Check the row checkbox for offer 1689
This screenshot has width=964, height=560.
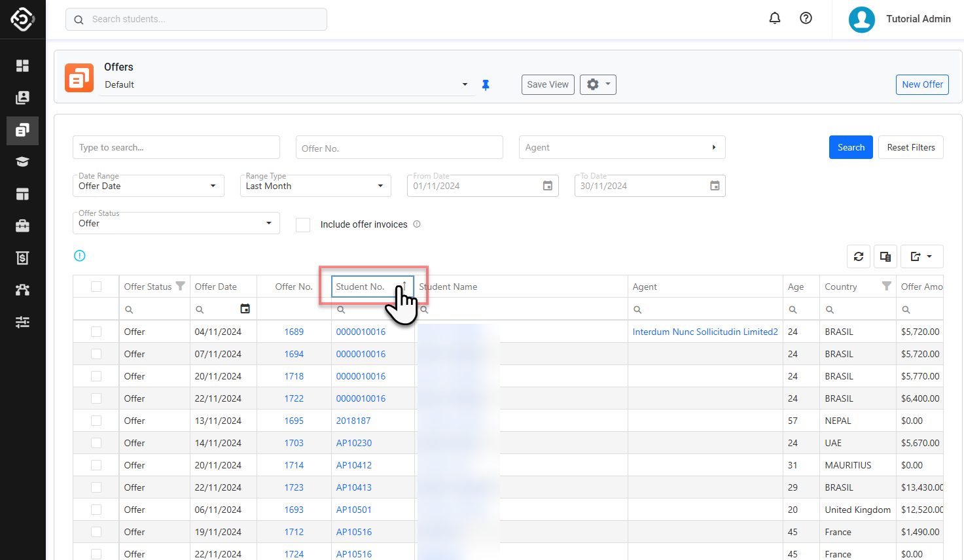96,332
